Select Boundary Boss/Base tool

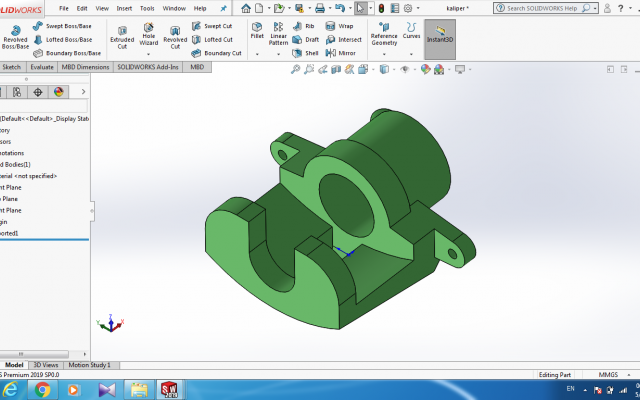point(67,53)
